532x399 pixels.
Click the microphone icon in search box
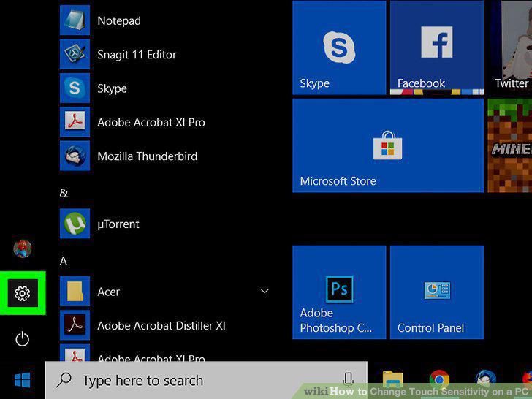pos(348,379)
